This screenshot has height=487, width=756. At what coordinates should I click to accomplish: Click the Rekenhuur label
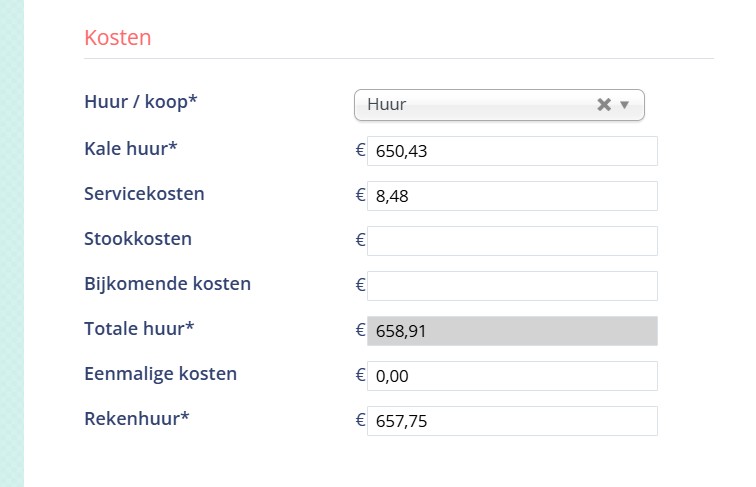pyautogui.click(x=136, y=419)
